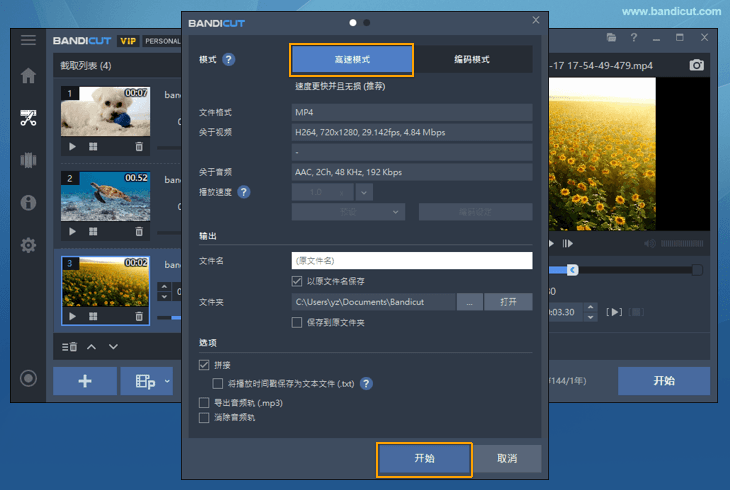Enable saving timestamps to txt file
The height and width of the screenshot is (490, 730).
[x=217, y=383]
